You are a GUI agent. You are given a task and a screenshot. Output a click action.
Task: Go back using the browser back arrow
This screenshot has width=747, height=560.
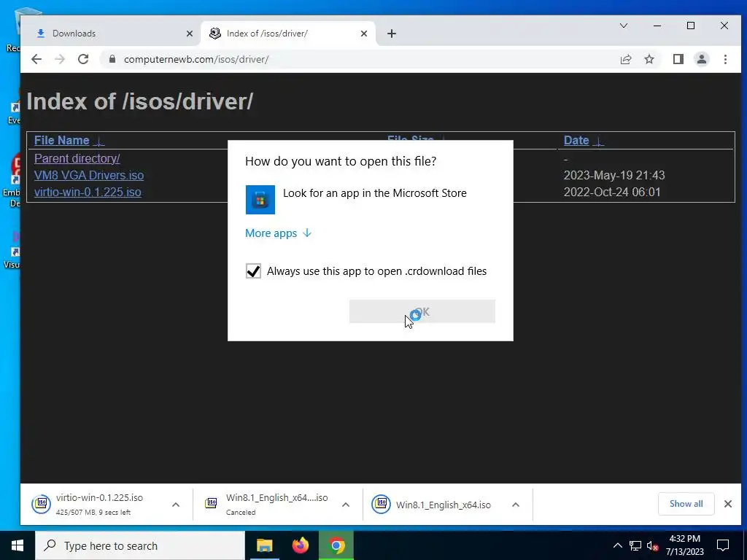coord(36,59)
